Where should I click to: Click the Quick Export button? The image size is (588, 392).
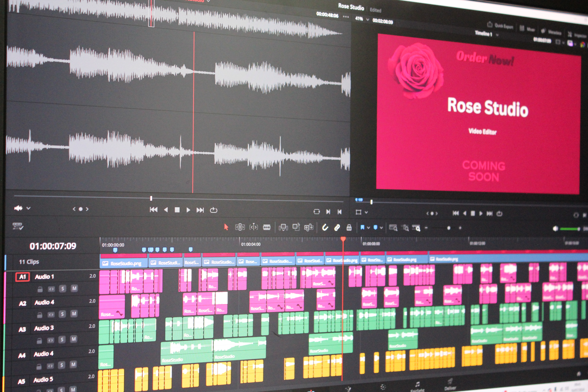coord(500,26)
